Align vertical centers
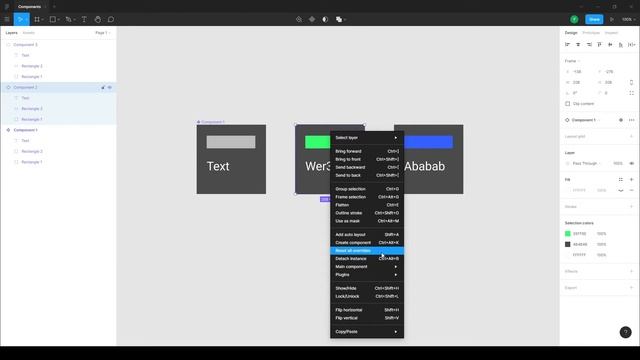This screenshot has height=360, width=640. tap(610, 44)
